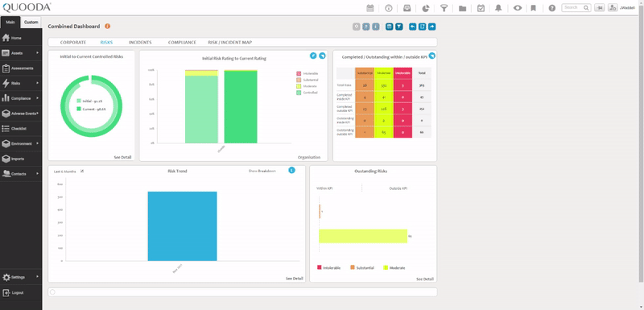
Task: Click the blue Risk Trend bar
Action: click(x=183, y=225)
